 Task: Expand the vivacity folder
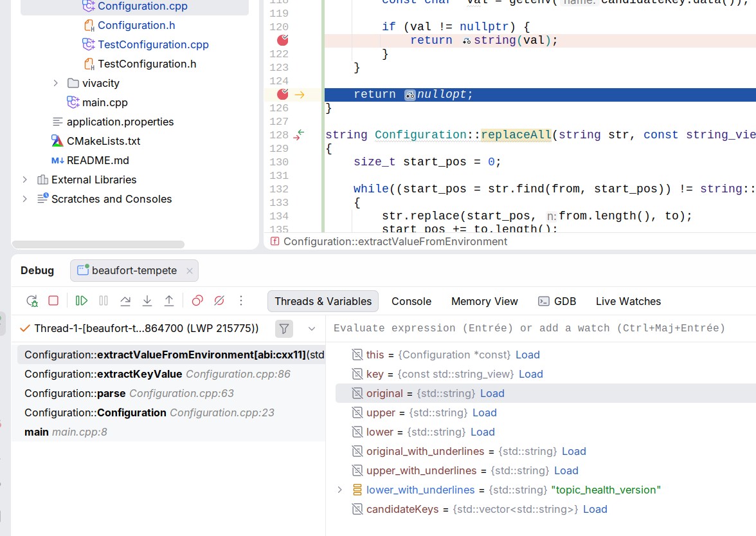[55, 84]
